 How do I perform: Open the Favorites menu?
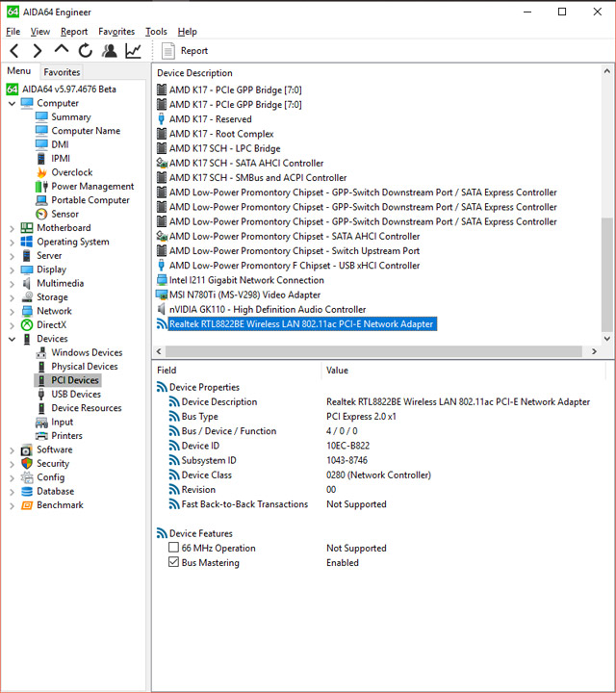click(116, 32)
